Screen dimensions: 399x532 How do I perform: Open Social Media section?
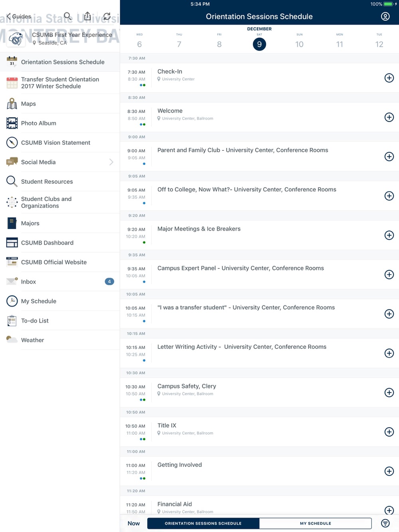coord(60,162)
